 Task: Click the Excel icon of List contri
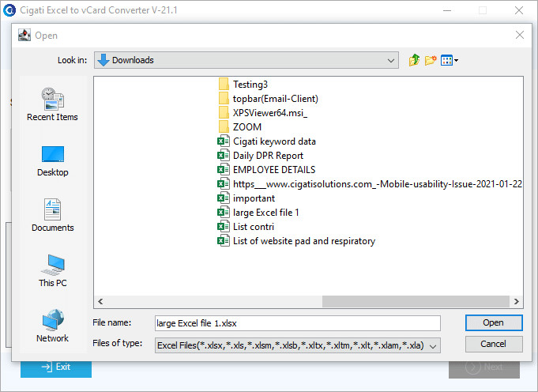tap(224, 227)
